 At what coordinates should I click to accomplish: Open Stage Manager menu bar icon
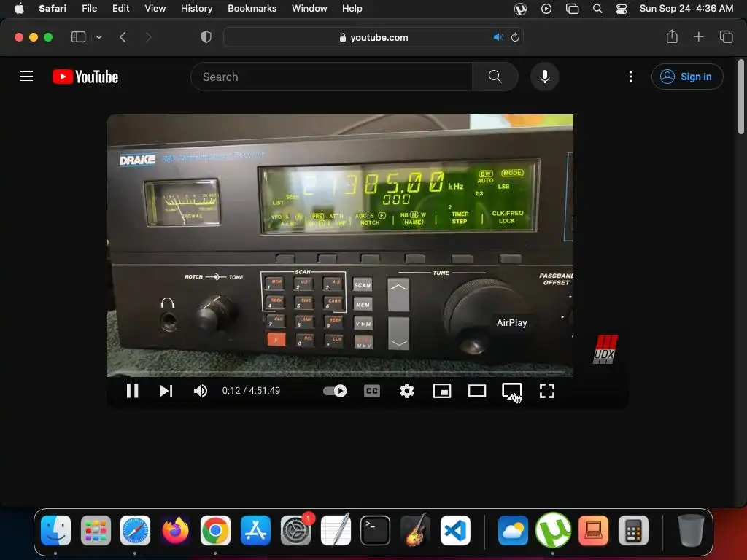coord(572,9)
